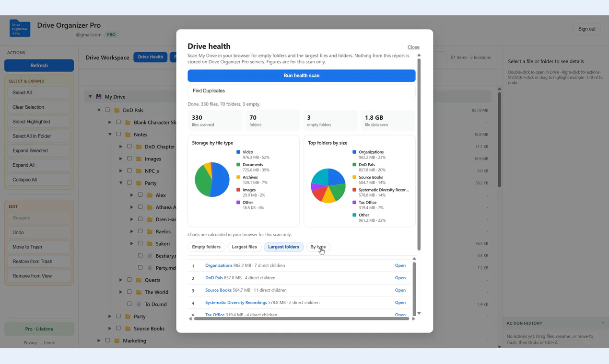
Task: Click the Pro · Lifetime badge
Action: point(39,329)
